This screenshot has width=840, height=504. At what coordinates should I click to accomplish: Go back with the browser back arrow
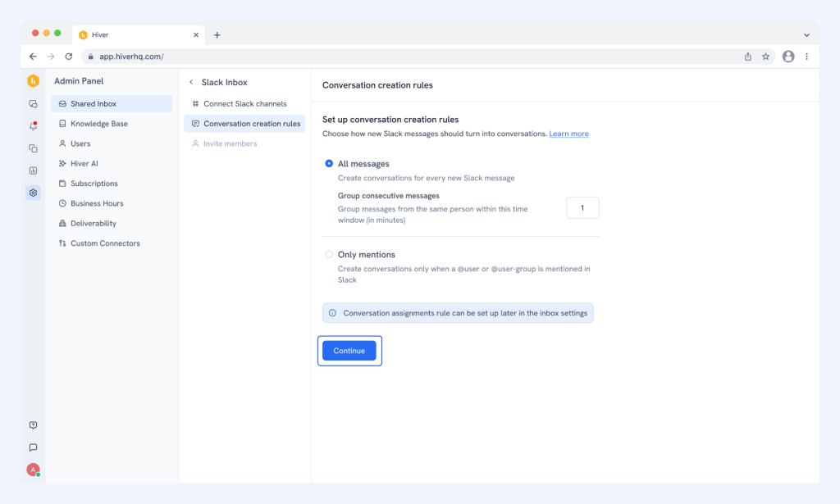pyautogui.click(x=33, y=57)
